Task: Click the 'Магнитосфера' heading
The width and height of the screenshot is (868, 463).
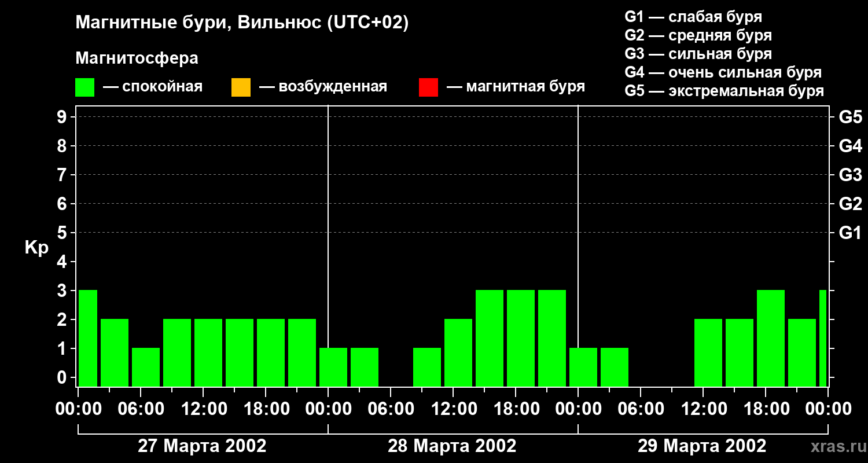Action: tap(137, 58)
